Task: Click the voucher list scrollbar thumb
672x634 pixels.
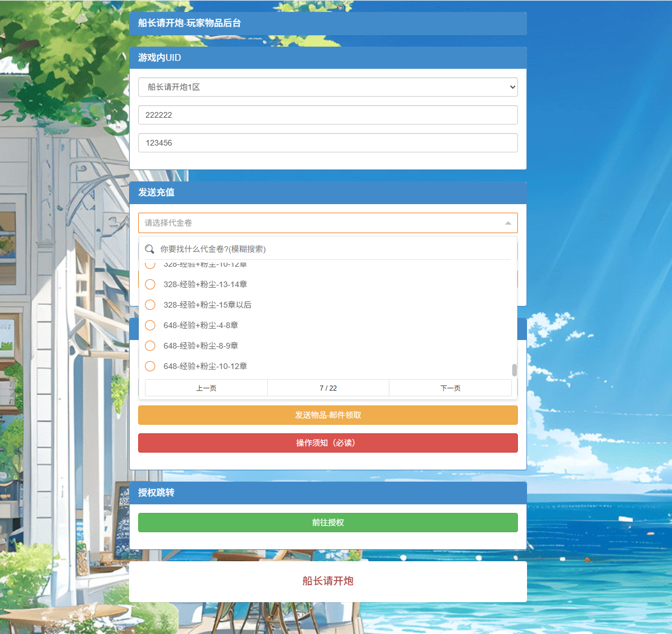Action: pos(514,370)
